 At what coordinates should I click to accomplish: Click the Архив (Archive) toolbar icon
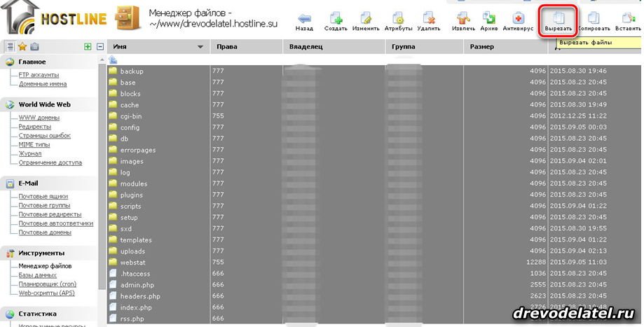[488, 20]
